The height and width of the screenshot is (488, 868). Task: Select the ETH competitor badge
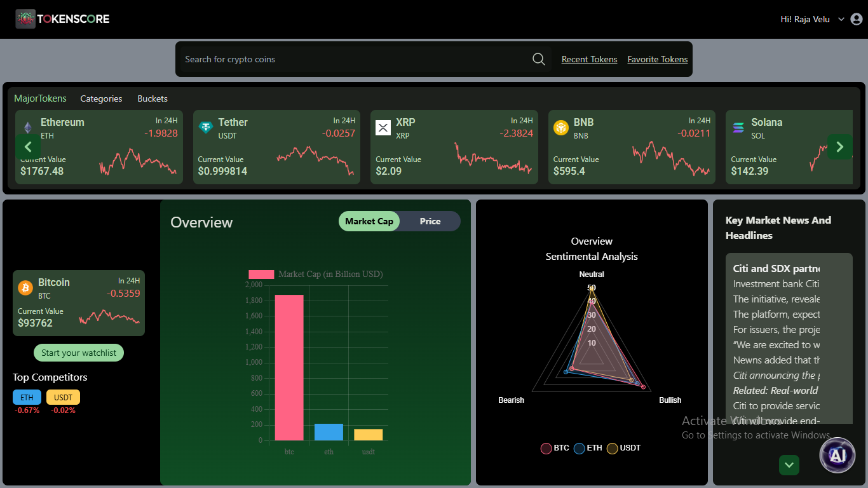coord(27,397)
